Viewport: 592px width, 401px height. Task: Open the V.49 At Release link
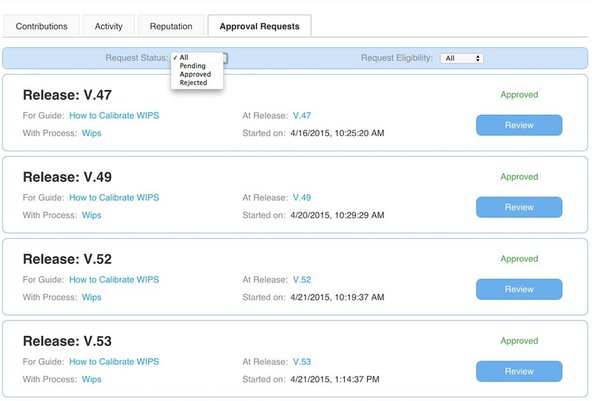coord(302,197)
